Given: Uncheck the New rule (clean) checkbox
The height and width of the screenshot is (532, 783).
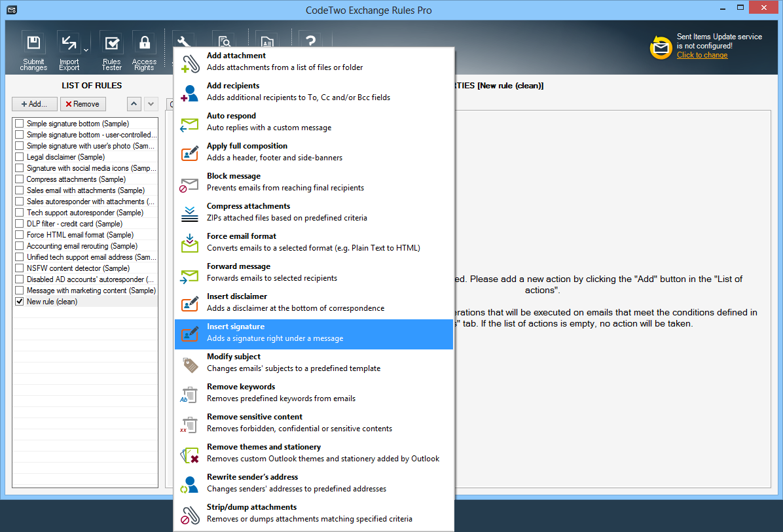Looking at the screenshot, I should pyautogui.click(x=20, y=302).
